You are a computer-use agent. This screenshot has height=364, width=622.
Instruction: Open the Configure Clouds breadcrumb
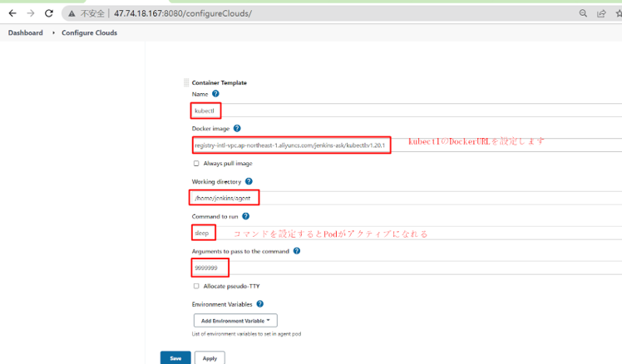point(89,33)
